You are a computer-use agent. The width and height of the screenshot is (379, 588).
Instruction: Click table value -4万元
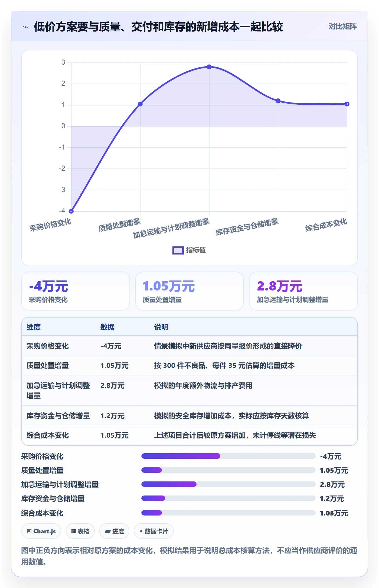tap(111, 346)
